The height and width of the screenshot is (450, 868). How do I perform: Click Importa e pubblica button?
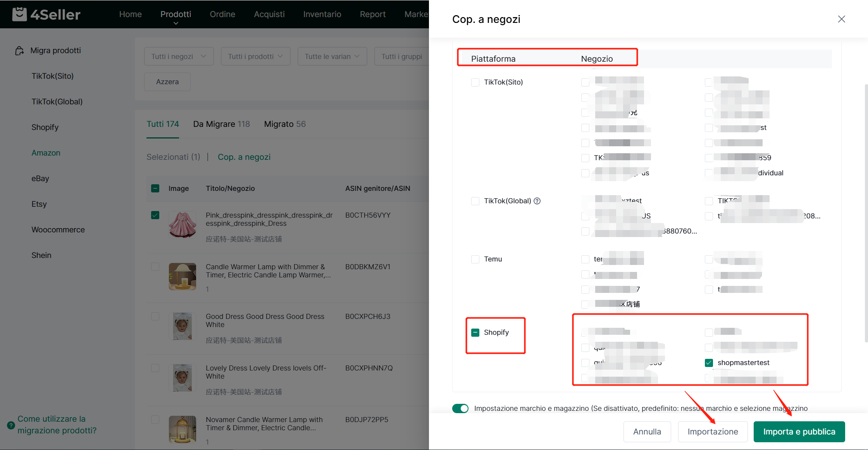click(799, 432)
